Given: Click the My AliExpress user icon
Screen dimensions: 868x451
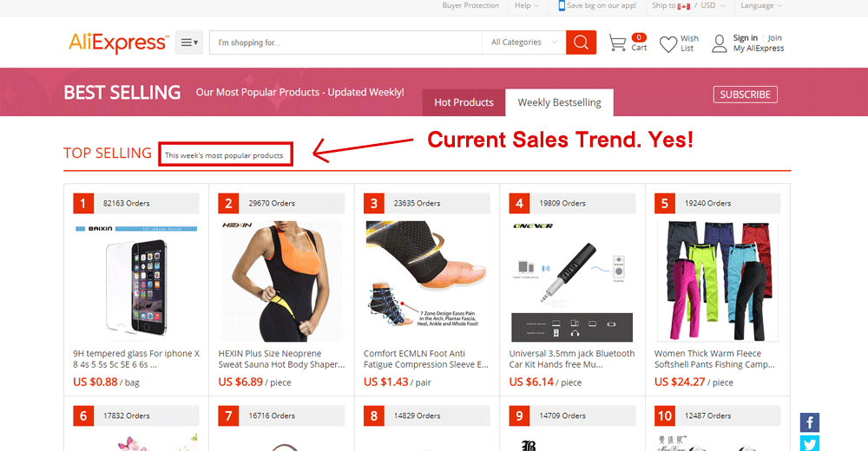Looking at the screenshot, I should tap(719, 43).
